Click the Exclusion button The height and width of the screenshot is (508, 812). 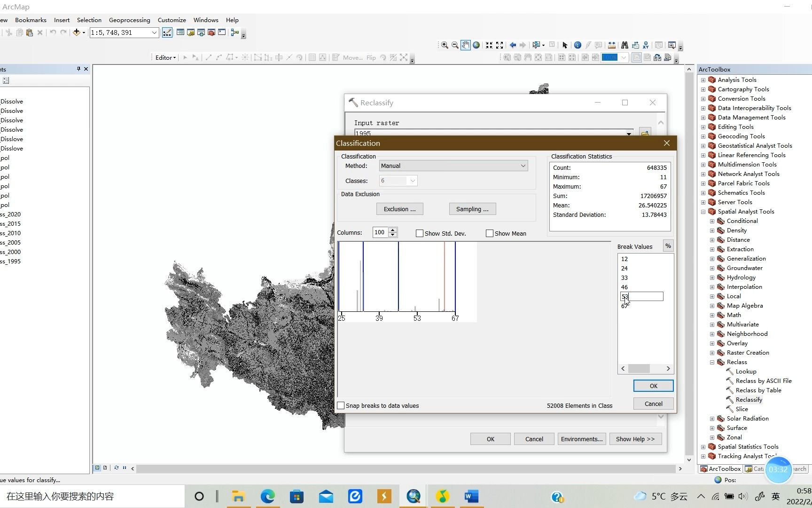click(399, 209)
